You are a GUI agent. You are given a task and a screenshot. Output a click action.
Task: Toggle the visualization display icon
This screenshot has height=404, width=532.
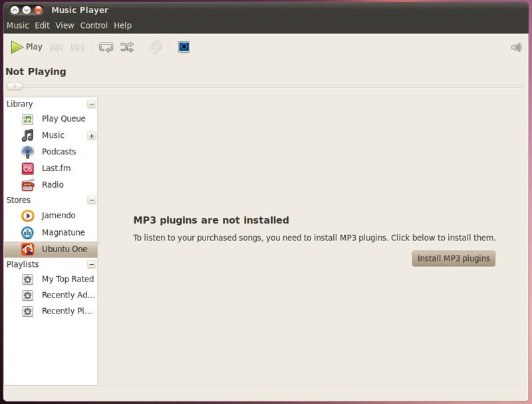click(x=184, y=47)
